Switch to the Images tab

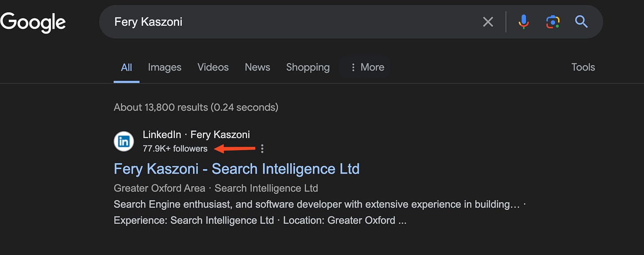coord(165,67)
